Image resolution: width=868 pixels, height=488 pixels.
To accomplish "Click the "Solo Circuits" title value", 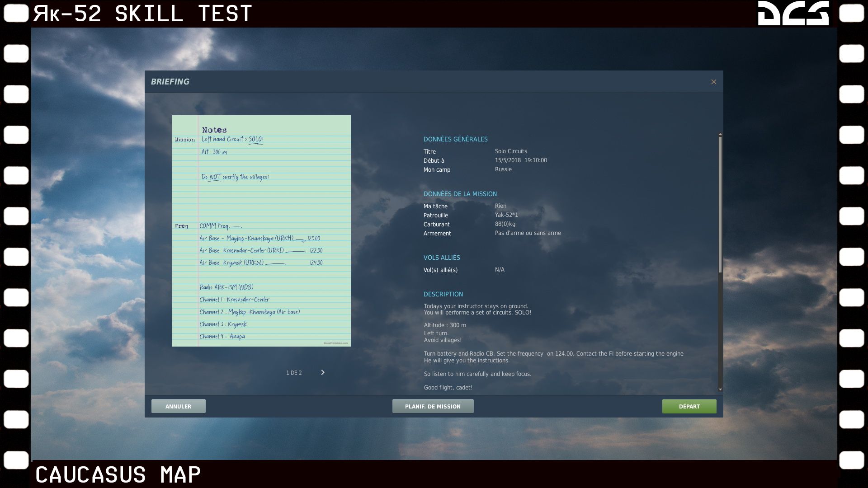I will (x=510, y=151).
